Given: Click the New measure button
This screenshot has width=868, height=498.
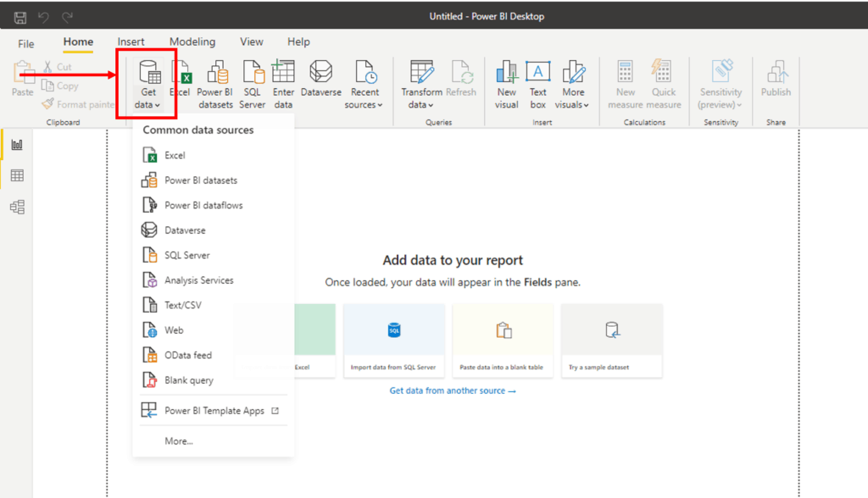Looking at the screenshot, I should point(625,85).
